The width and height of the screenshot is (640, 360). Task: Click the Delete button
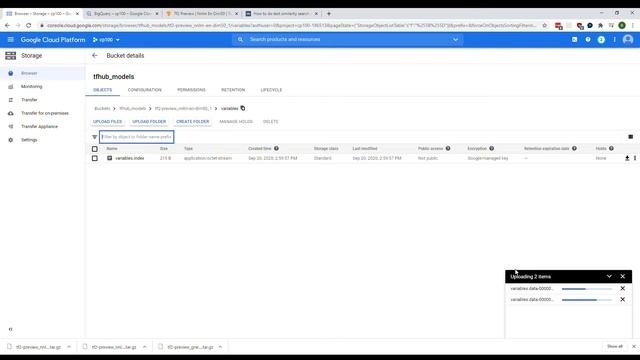click(x=270, y=122)
